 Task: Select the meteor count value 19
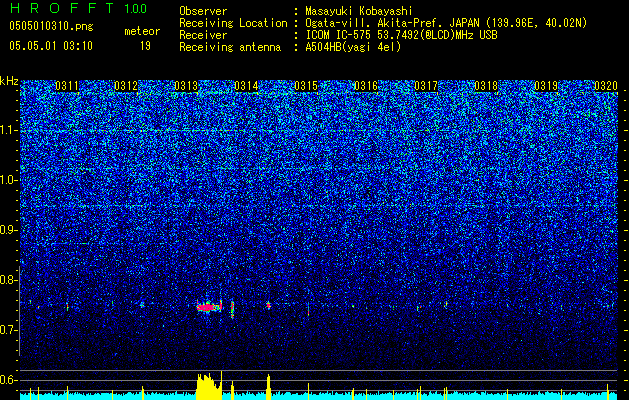(x=145, y=46)
